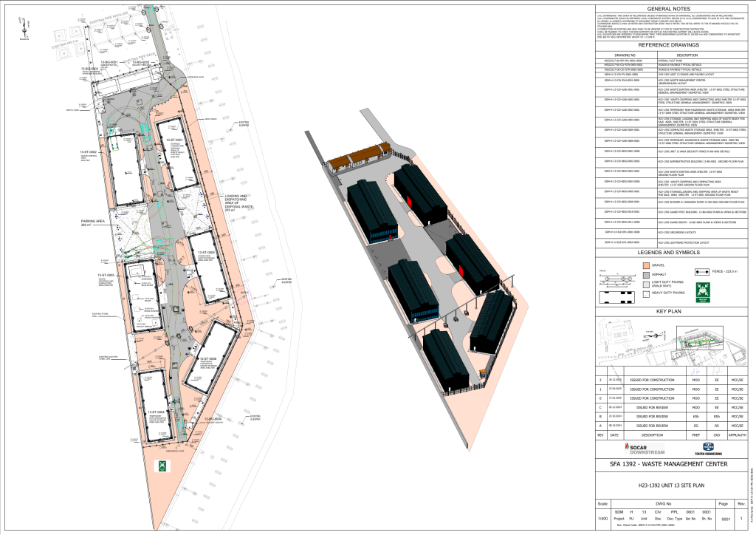Select the Light Duty Paving swatch
Image resolution: width=756 pixels, height=535 pixels.
tap(646, 284)
